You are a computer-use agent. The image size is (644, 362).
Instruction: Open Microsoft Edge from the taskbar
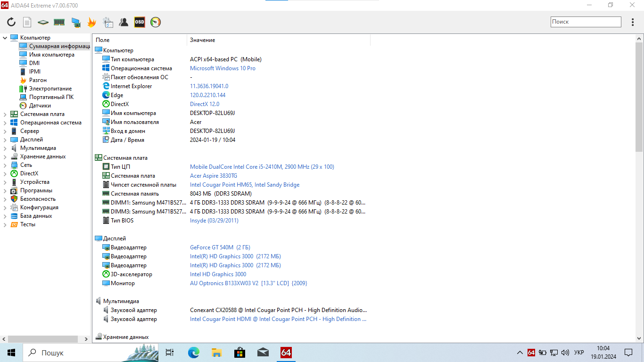pos(194,353)
